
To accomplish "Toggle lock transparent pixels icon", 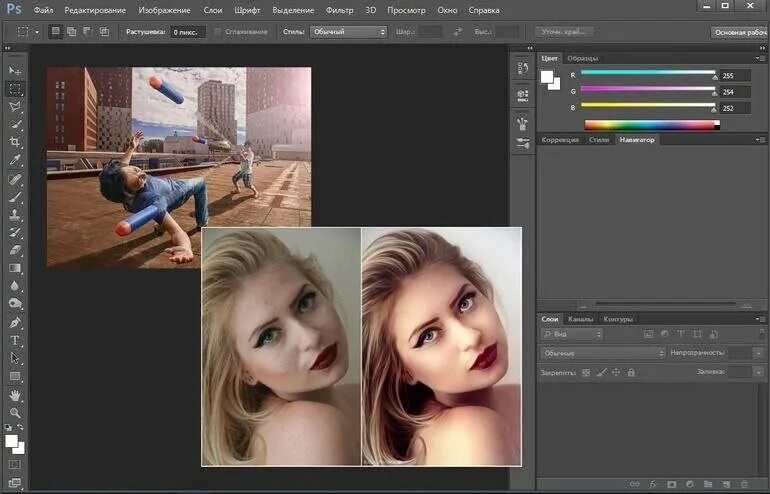I will tap(586, 372).
